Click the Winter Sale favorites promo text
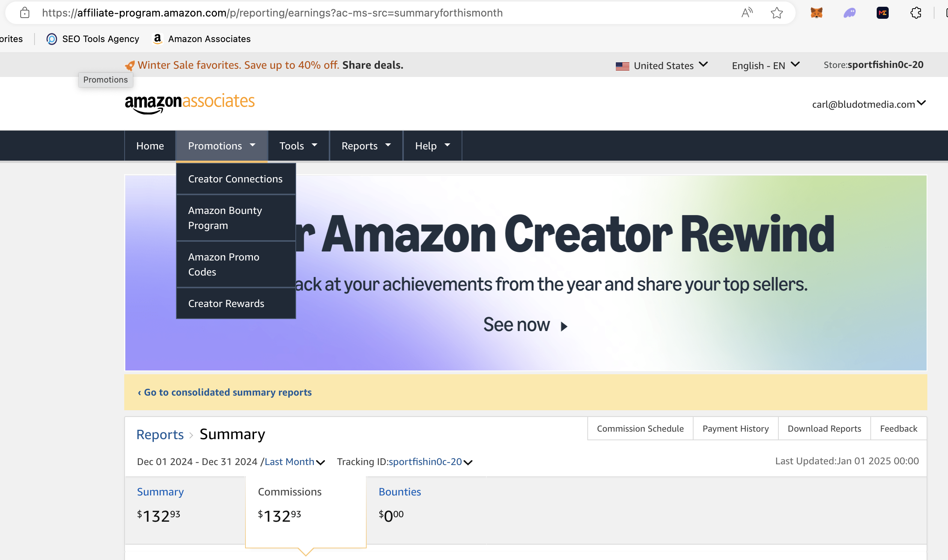This screenshot has height=560, width=948. pyautogui.click(x=238, y=65)
